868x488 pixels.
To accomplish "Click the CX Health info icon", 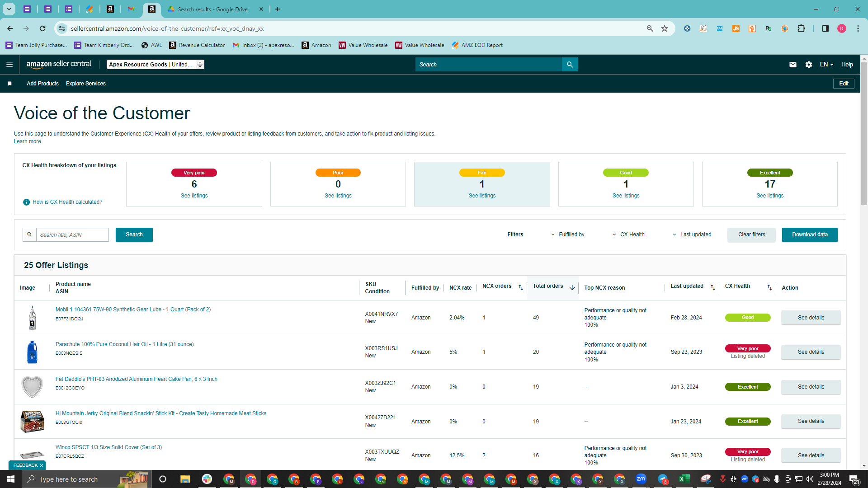I will point(26,202).
